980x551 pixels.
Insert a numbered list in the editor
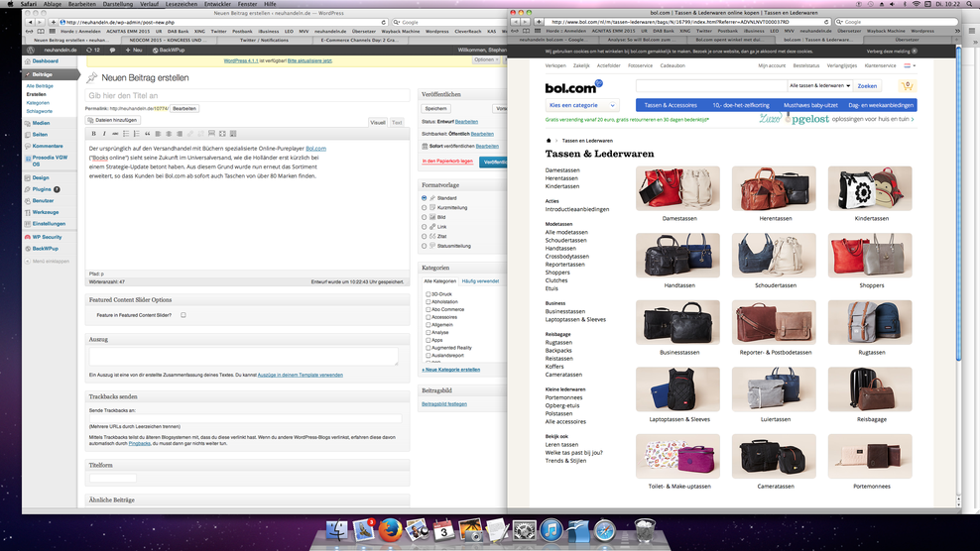136,134
